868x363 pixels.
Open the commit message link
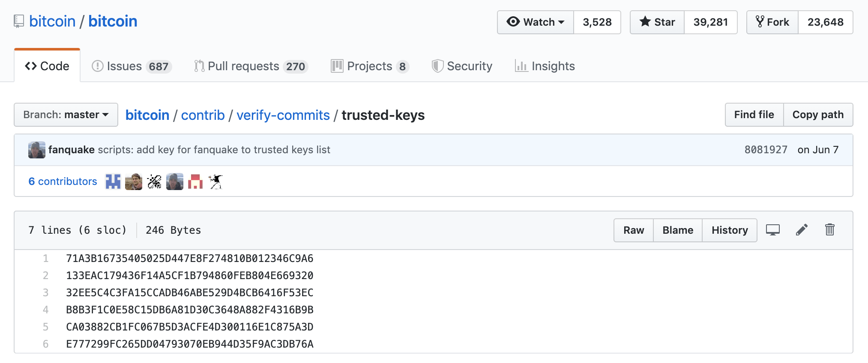pyautogui.click(x=214, y=149)
